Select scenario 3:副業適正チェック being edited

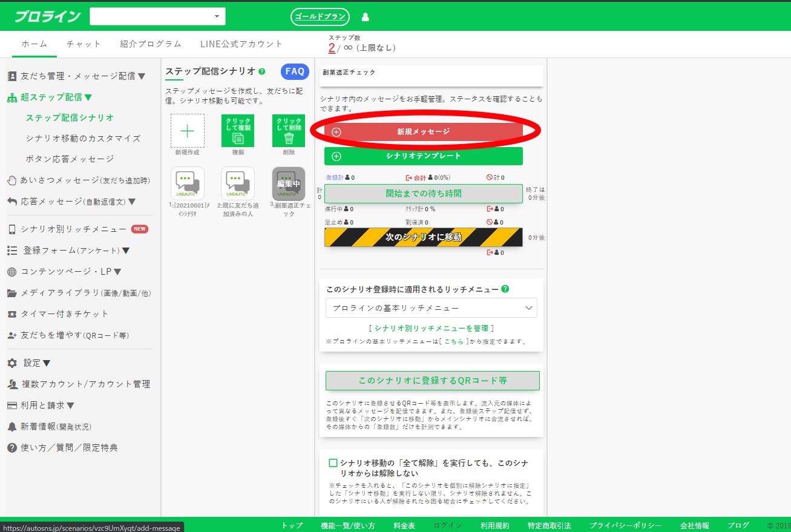tap(289, 183)
